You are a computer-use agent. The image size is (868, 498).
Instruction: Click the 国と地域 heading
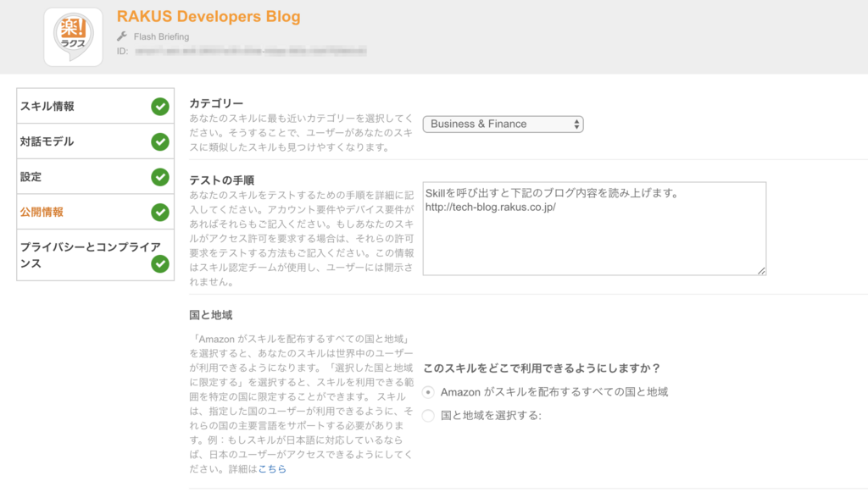[x=210, y=315]
